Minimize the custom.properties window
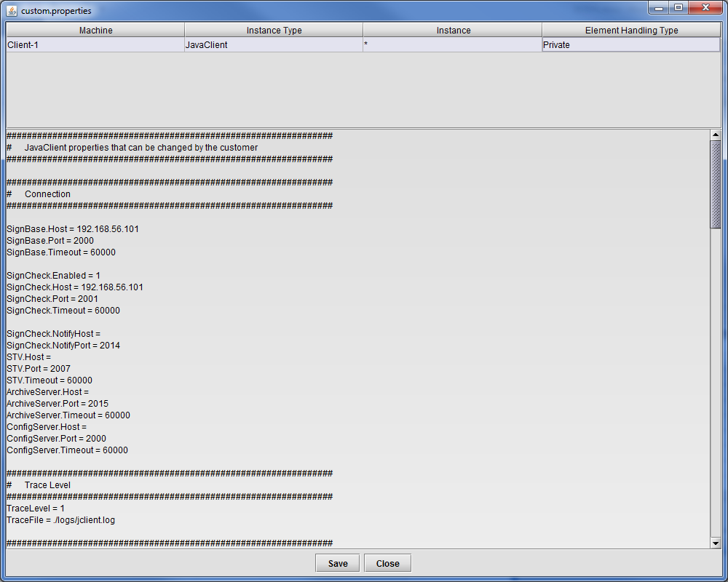728x582 pixels. [659, 8]
